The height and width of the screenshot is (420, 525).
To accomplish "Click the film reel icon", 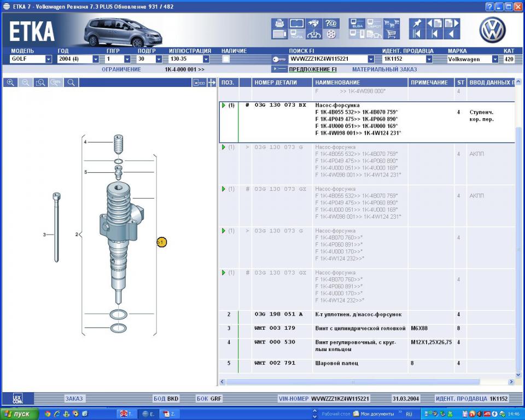I will 331,34.
